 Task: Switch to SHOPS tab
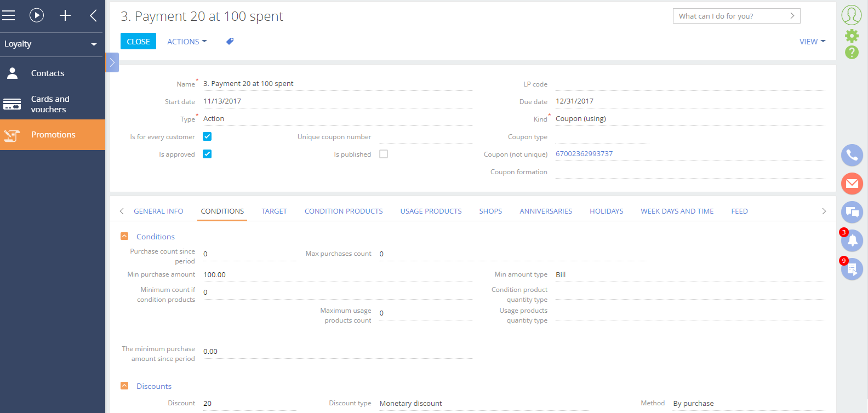[490, 211]
